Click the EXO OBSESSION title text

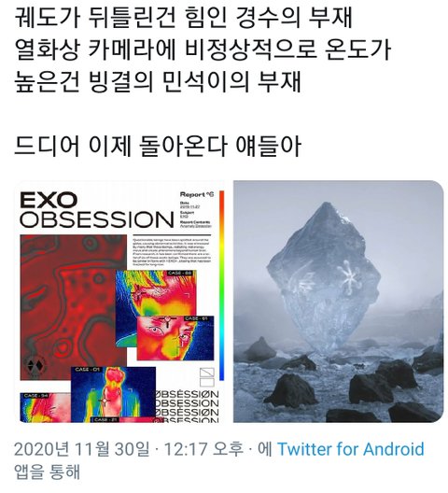[97, 210]
